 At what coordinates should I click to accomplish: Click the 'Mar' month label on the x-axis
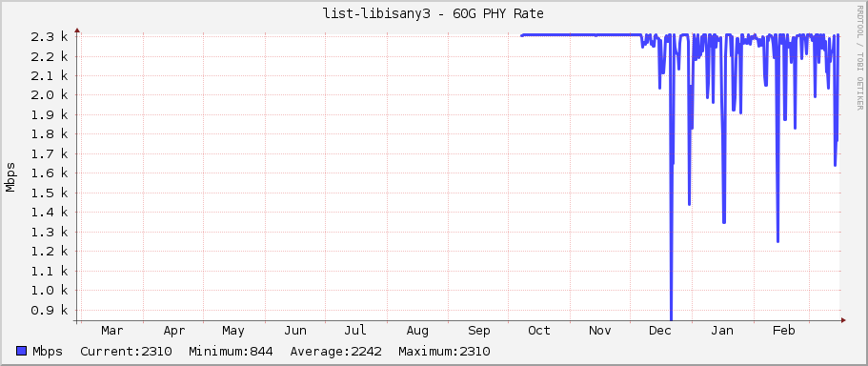point(112,331)
